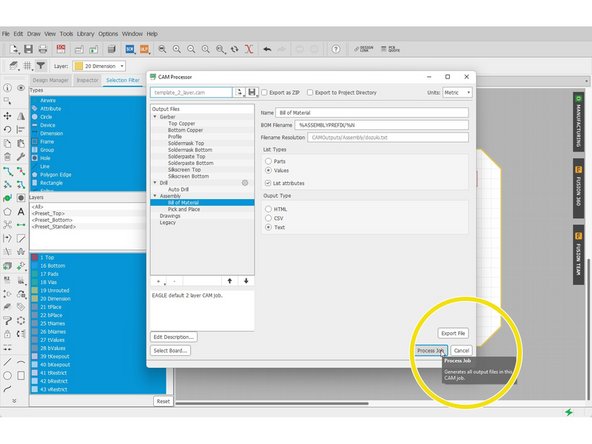Click Cancel in CAM Processor
The height and width of the screenshot is (444, 592).
[461, 350]
